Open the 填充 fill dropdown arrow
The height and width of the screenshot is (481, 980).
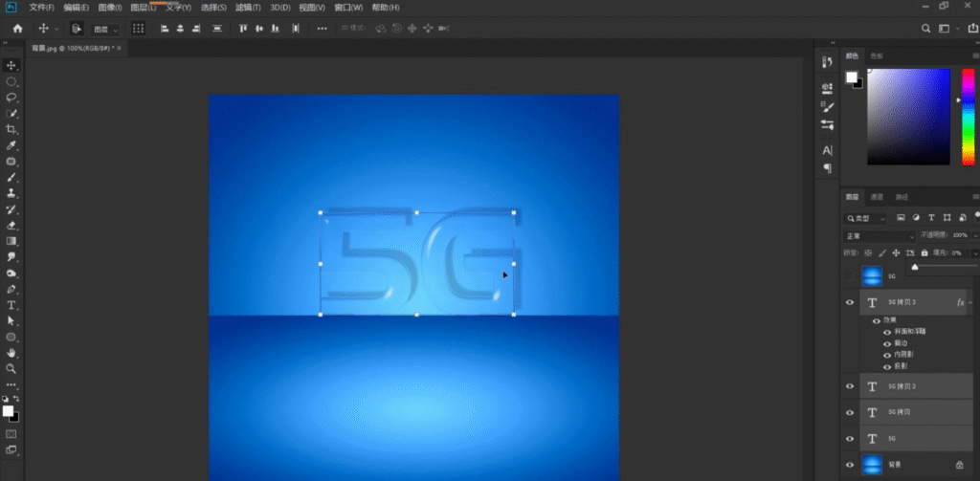click(x=974, y=253)
